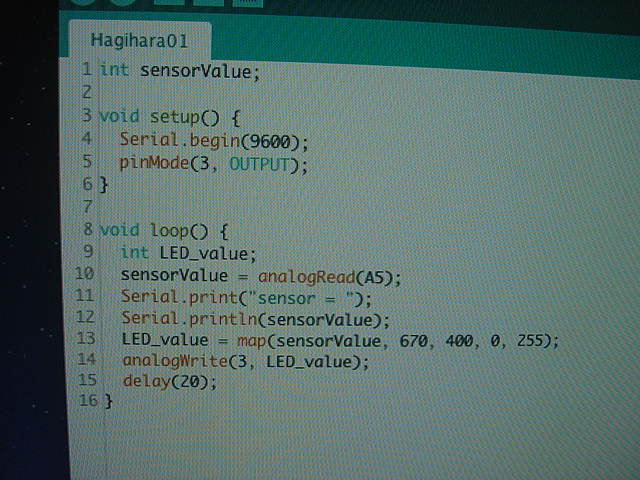Viewport: 640px width, 480px height.
Task: Click line number 7 in the gutter
Action: [x=87, y=207]
